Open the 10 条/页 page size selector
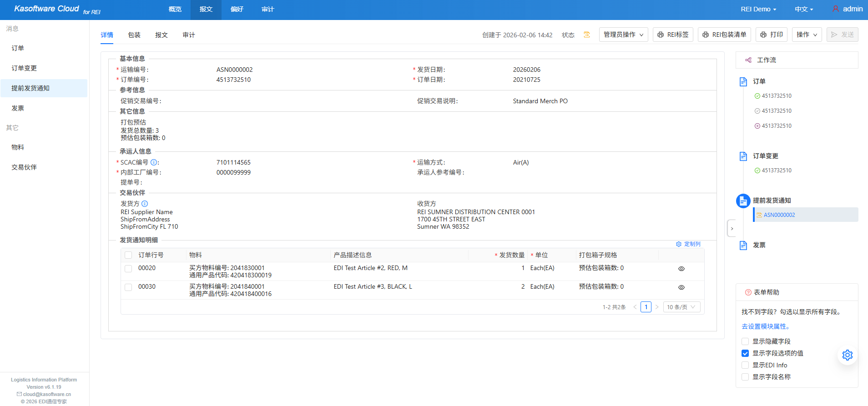This screenshot has height=406, width=868. coord(681,307)
